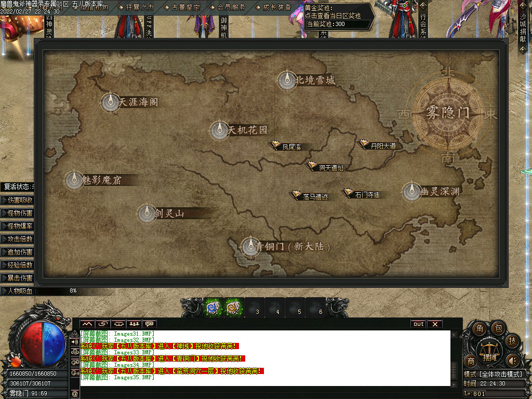Open skills 技 button

click(x=512, y=341)
